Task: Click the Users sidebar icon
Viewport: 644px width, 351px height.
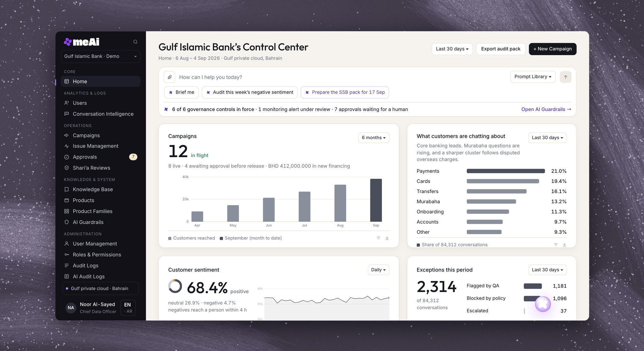Action: point(67,103)
